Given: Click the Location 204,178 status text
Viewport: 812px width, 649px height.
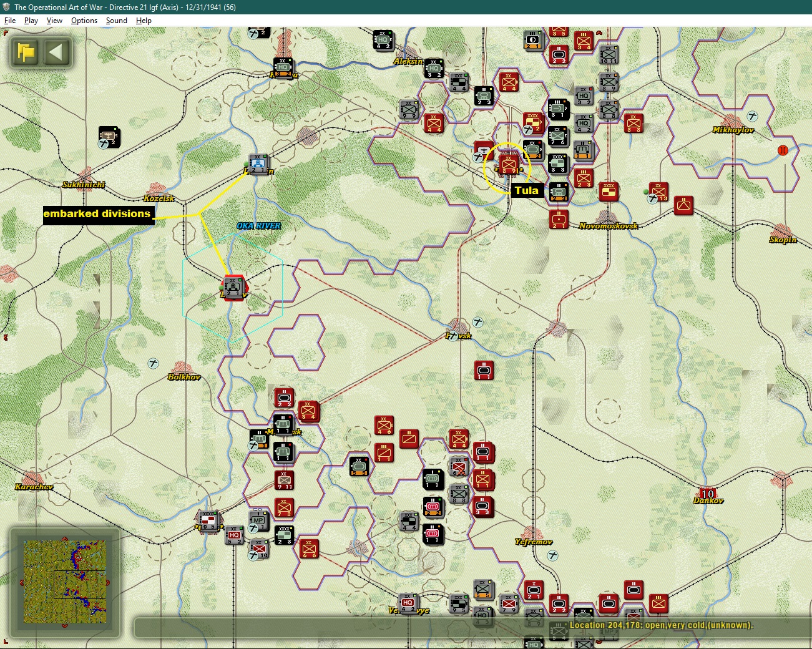Looking at the screenshot, I should point(662,625).
